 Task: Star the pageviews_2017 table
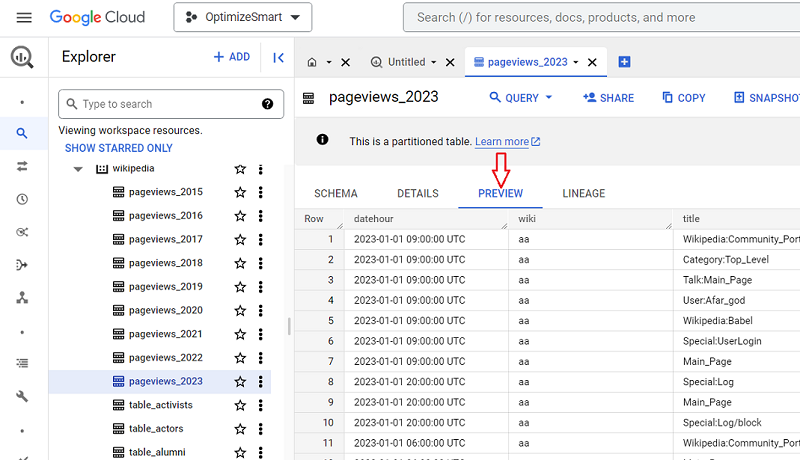pos(240,240)
